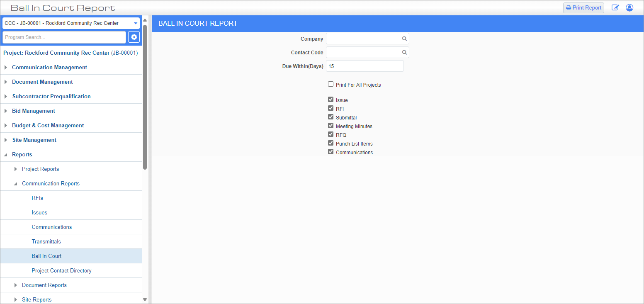Click the gear settings icon beside Program Search
This screenshot has height=304, width=644.
(134, 37)
